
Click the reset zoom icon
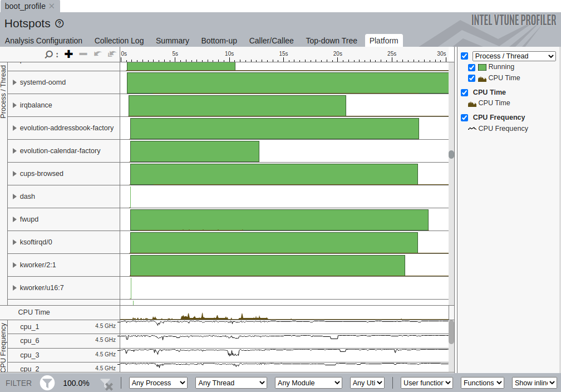[x=111, y=54]
